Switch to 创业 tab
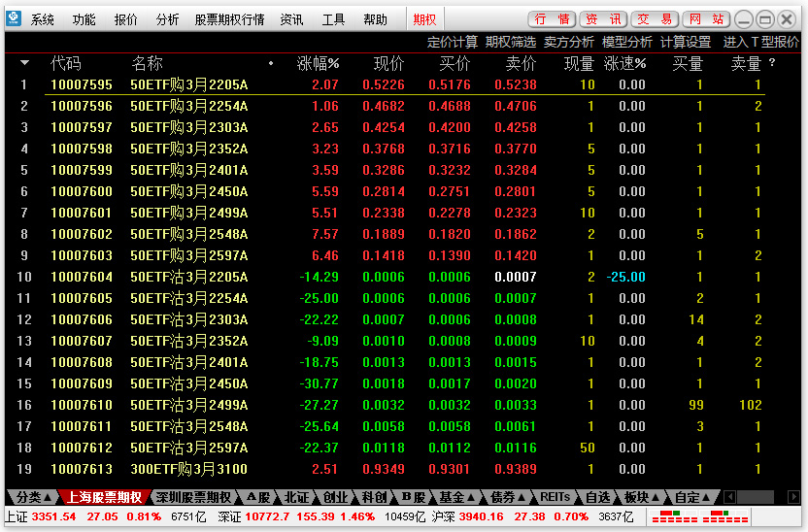808x532 pixels. pyautogui.click(x=335, y=497)
